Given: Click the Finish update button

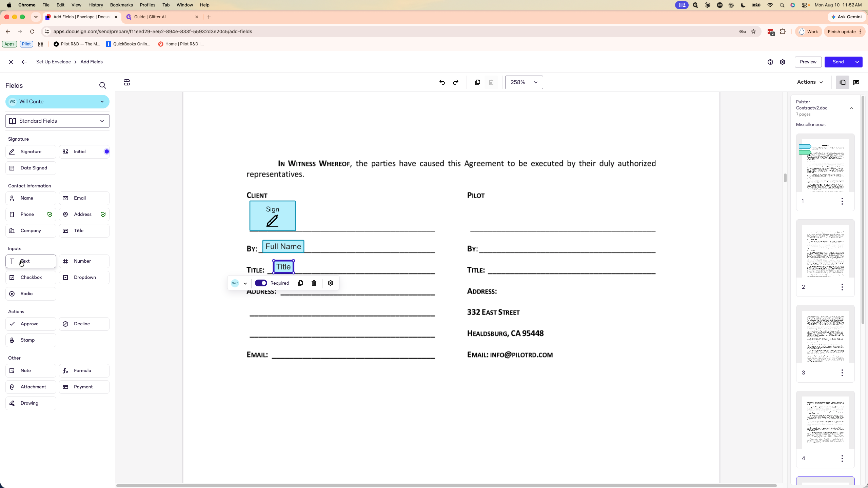Looking at the screenshot, I should pyautogui.click(x=845, y=32).
